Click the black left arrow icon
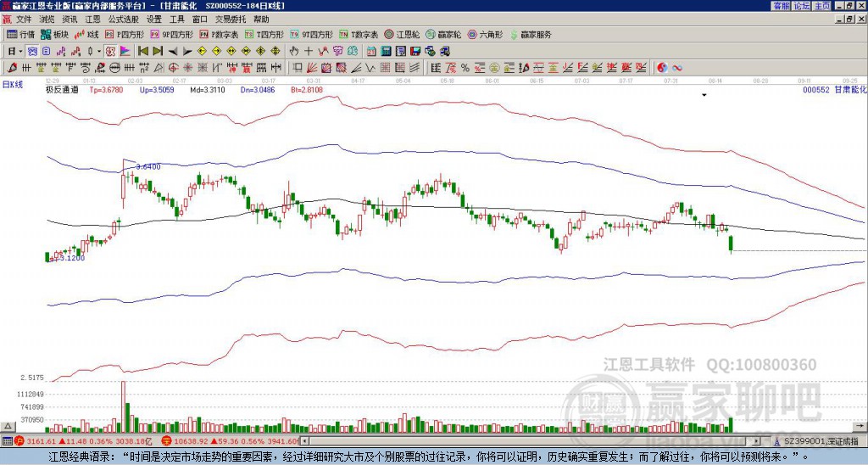The image size is (868, 465). [173, 52]
